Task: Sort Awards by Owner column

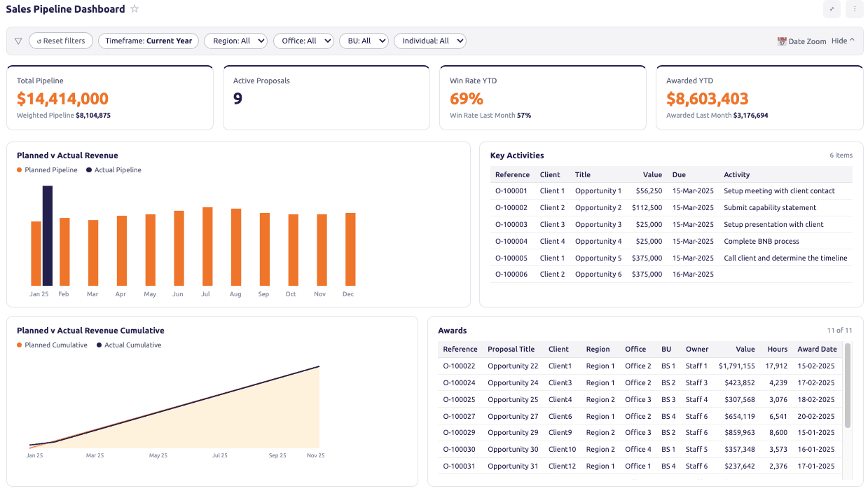Action: click(697, 349)
